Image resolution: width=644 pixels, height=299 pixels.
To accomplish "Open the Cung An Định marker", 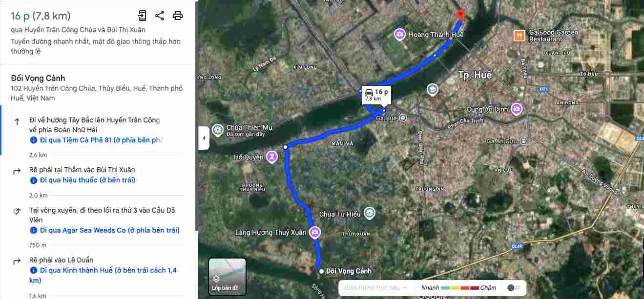I will 517,108.
